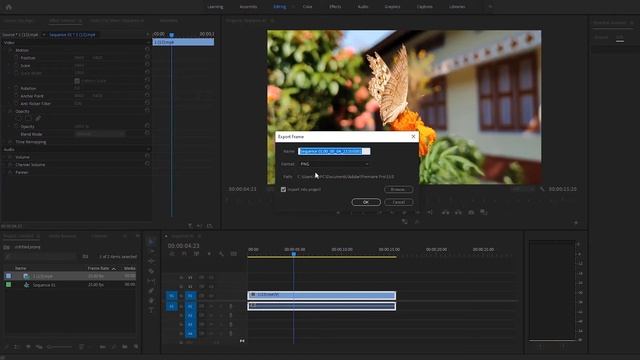Open Program monitor settings wrench
This screenshot has width=640, height=360.
point(542,189)
